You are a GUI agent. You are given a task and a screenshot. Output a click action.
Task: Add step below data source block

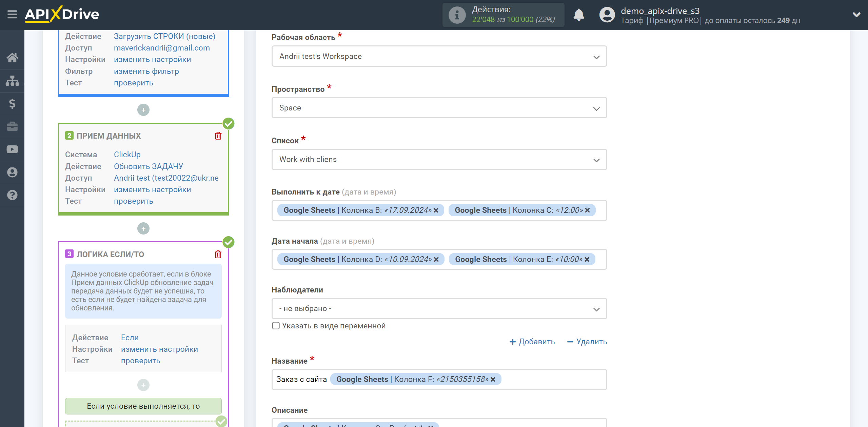point(143,110)
